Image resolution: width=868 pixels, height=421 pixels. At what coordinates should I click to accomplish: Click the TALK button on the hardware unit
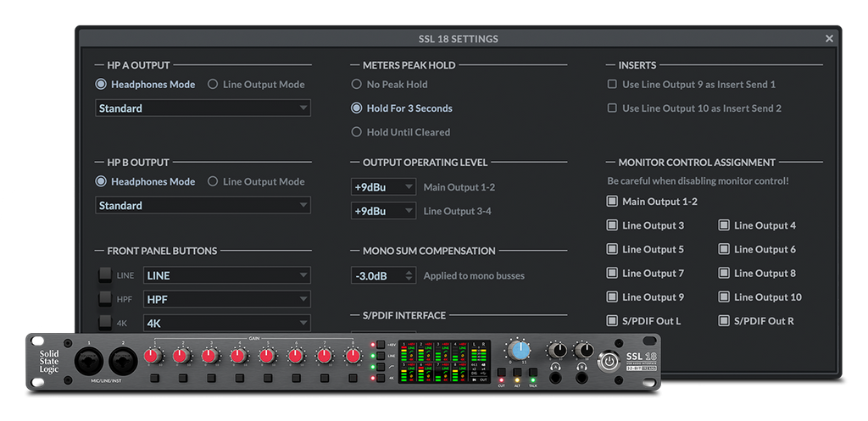[x=533, y=373]
